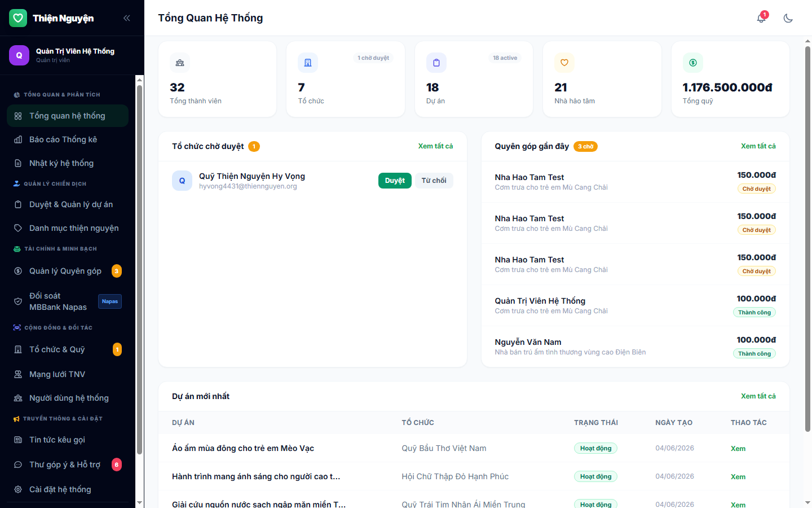
Task: Open Duyệt & Quản lý dự án
Action: tap(68, 204)
